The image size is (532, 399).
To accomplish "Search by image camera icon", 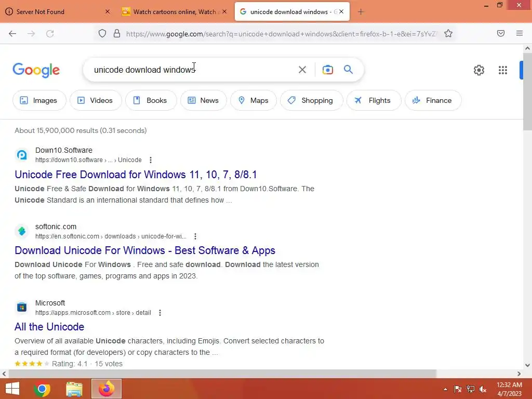I will click(x=327, y=70).
